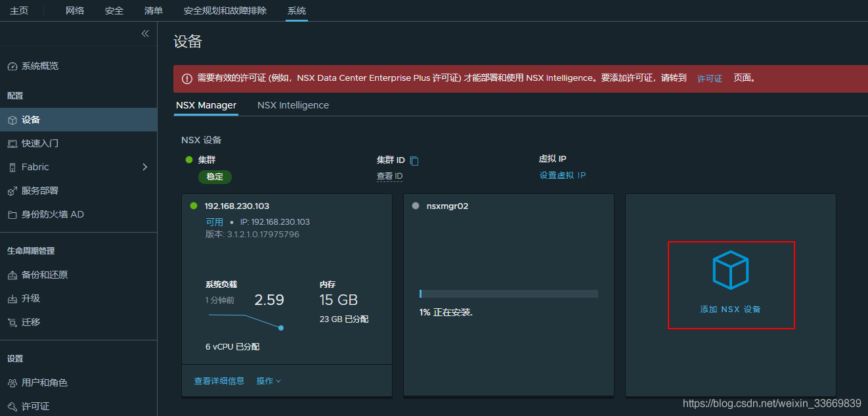The height and width of the screenshot is (416, 868).
Task: Click the key icon beside 许可证
Action: click(12, 407)
